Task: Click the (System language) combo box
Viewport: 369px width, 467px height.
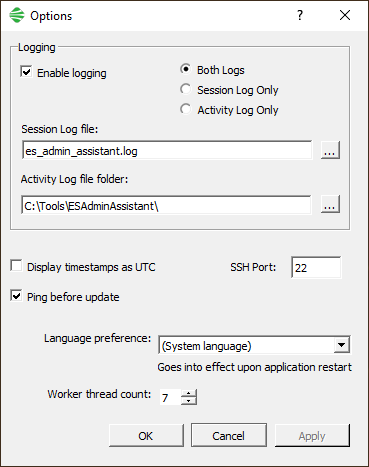Action: click(x=254, y=345)
